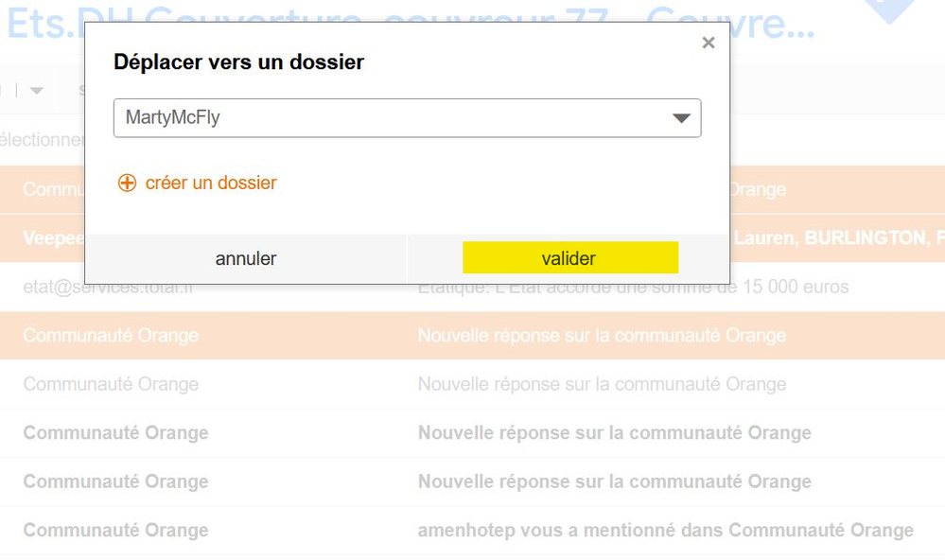Close the move-to-folder dialog with X
Viewport: 945px width, 560px height.
point(708,43)
